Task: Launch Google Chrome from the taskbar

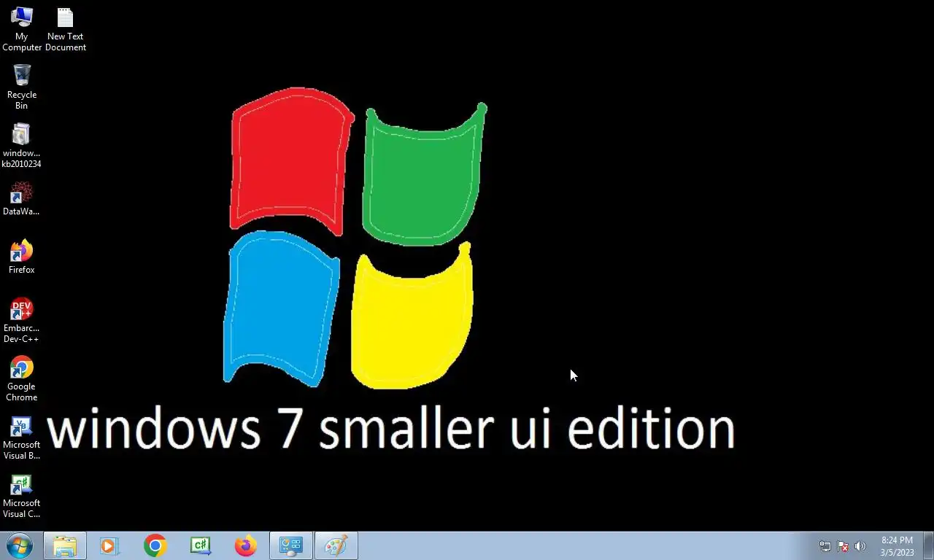Action: (x=155, y=545)
